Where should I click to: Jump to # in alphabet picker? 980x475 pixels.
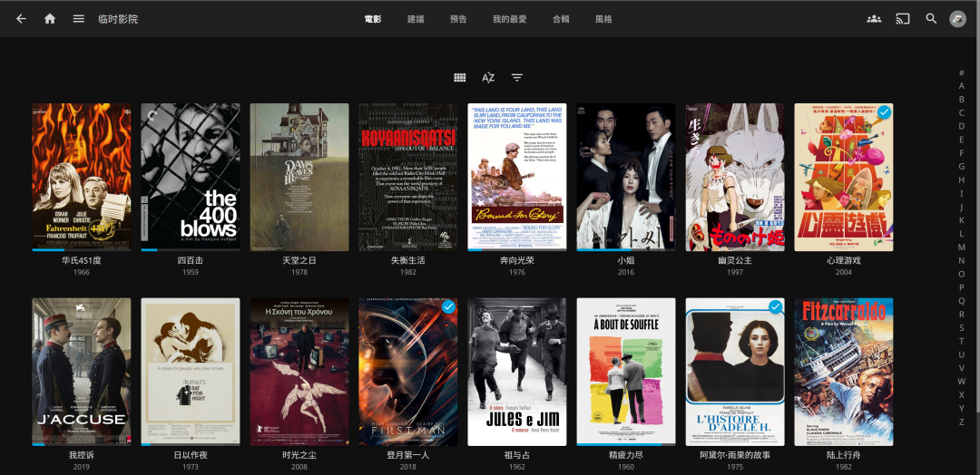961,73
